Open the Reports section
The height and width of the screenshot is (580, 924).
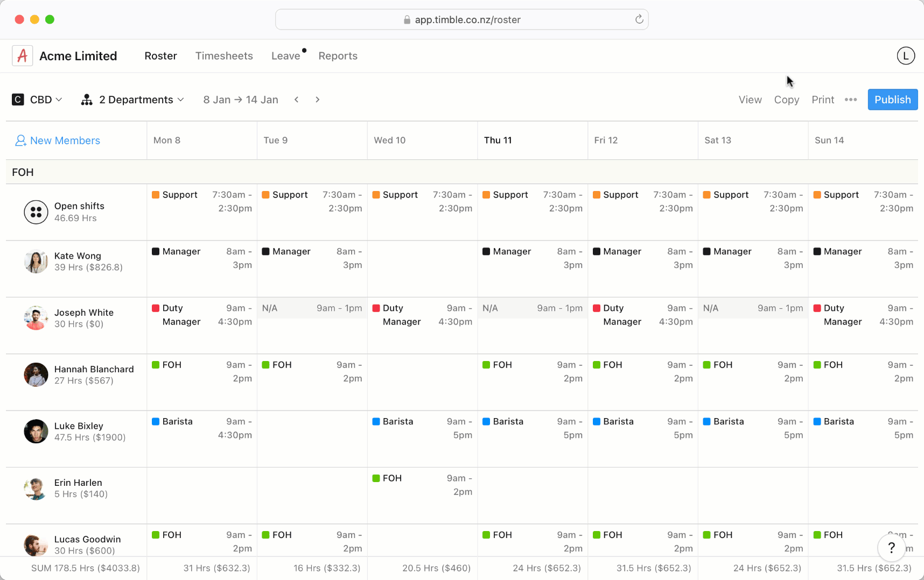click(338, 55)
